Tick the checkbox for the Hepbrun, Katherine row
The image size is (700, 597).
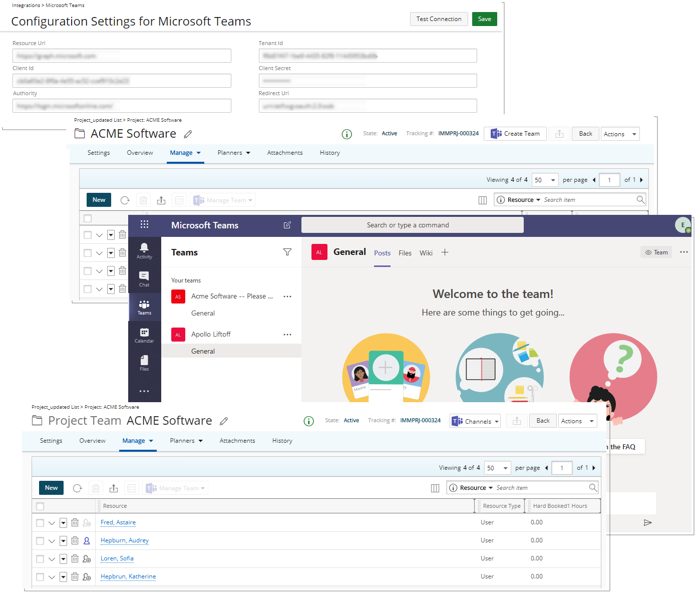(40, 577)
